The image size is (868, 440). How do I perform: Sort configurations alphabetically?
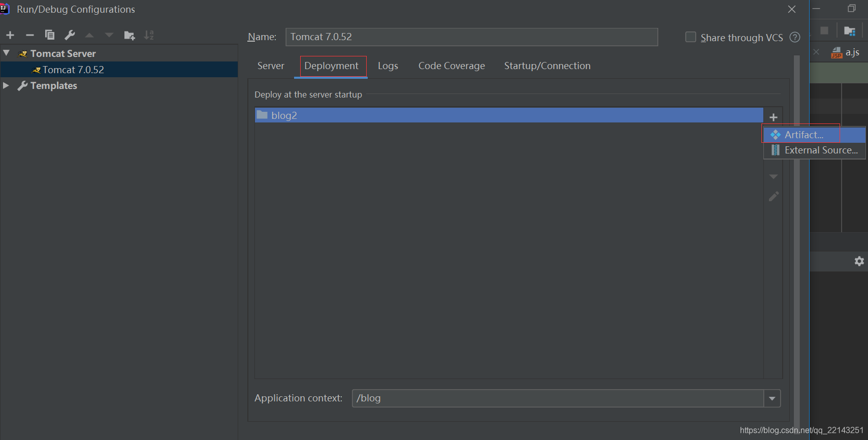coord(149,35)
